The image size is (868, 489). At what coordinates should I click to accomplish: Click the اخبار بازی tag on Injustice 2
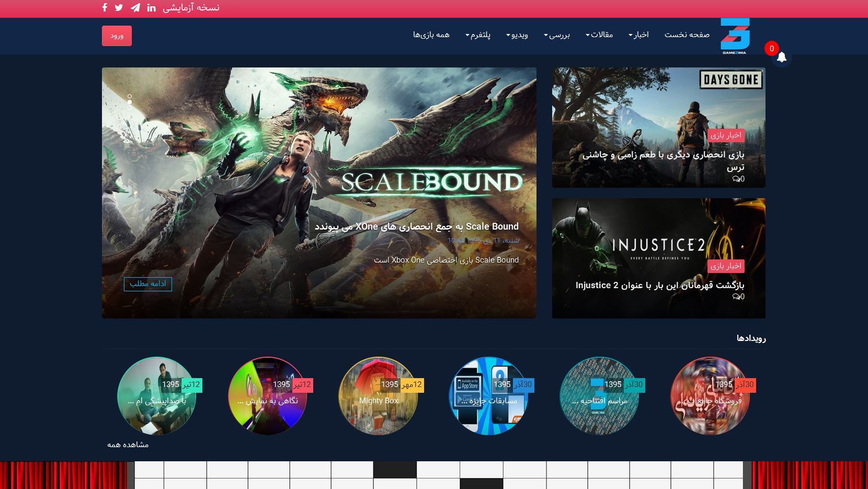(x=726, y=266)
